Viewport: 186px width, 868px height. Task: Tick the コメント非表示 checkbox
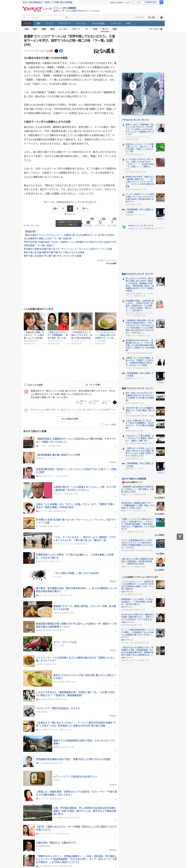coord(102,425)
